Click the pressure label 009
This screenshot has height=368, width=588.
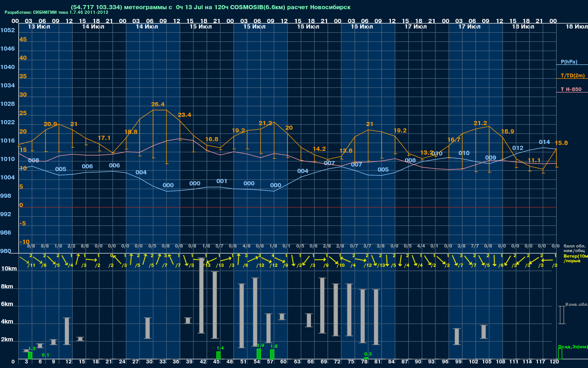point(491,158)
